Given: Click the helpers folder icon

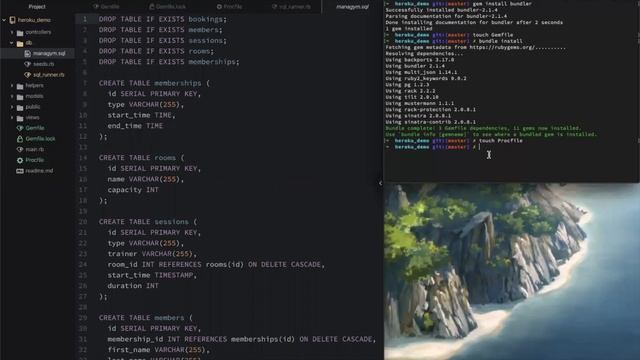Looking at the screenshot, I should [20, 86].
